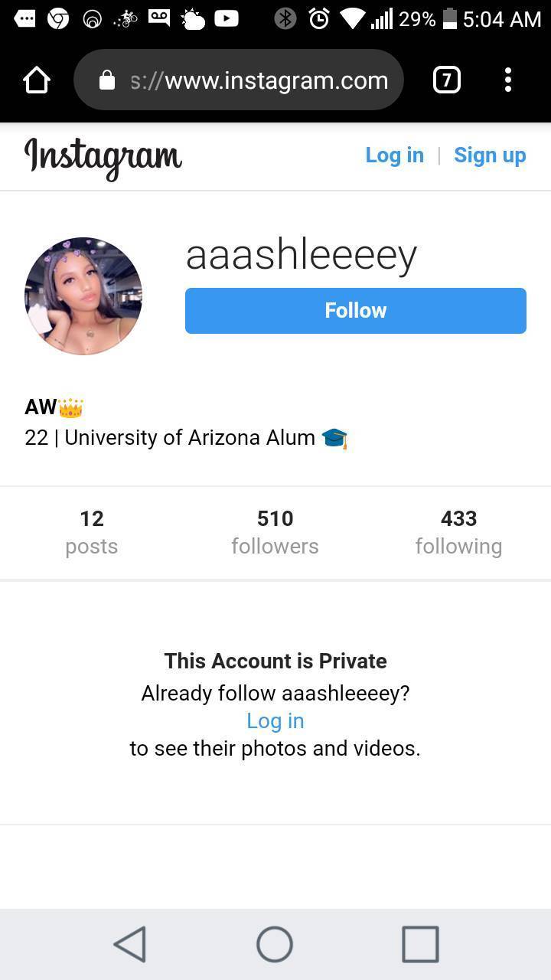Follow the aaashleeeey account
Image resolution: width=551 pixels, height=980 pixels.
[x=356, y=310]
